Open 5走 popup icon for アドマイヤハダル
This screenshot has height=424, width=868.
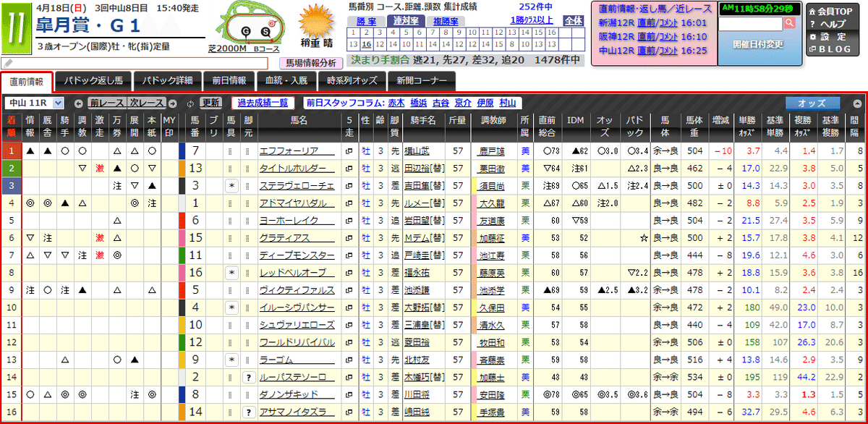click(350, 203)
